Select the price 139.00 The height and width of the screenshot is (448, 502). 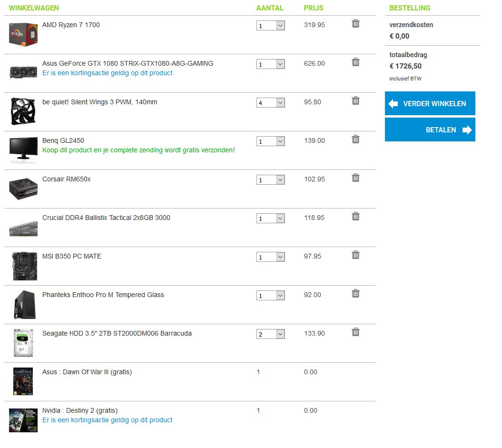315,140
